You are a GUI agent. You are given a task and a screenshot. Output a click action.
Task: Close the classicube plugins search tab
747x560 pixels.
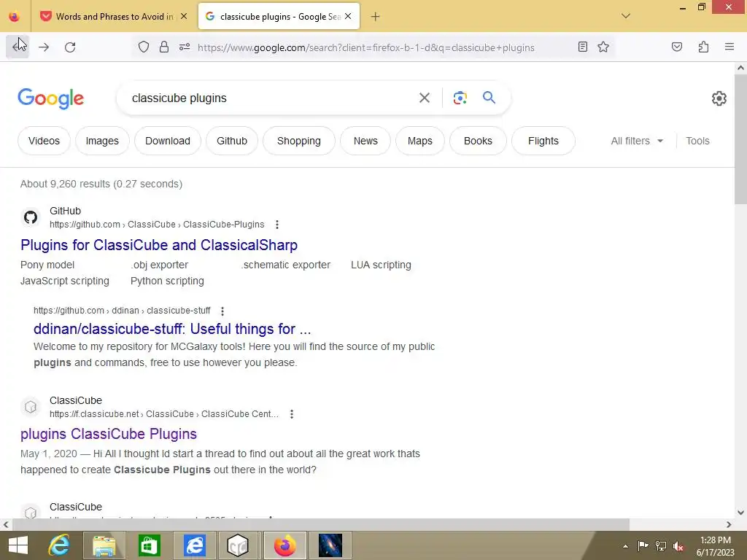(x=348, y=17)
